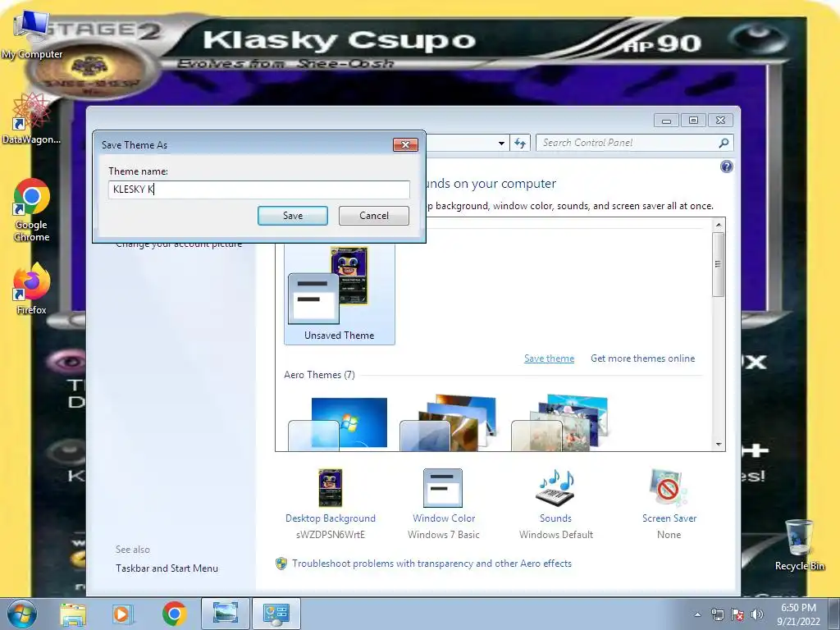Close the Save Theme As dialog

coord(405,144)
